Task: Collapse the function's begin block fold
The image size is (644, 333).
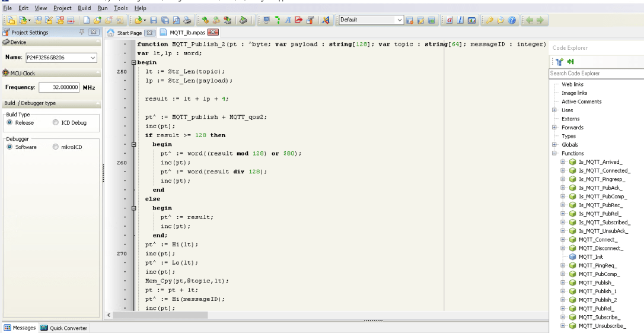Action: coord(133,62)
